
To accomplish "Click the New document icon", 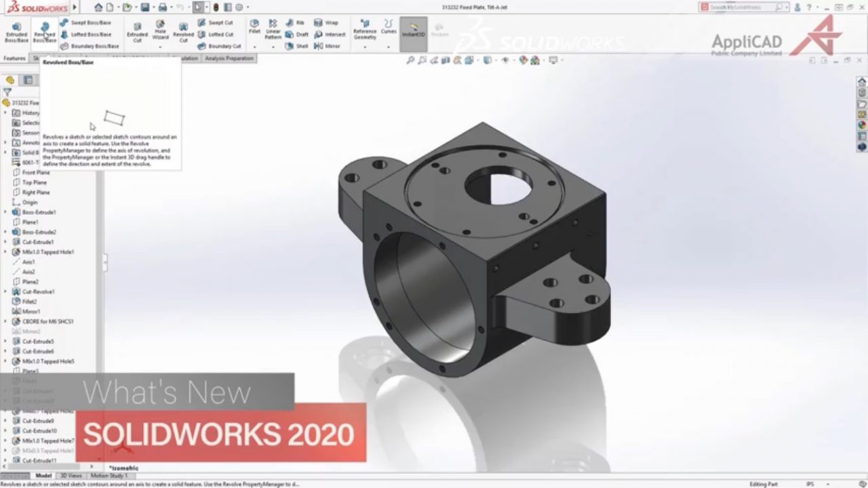I will tap(111, 7).
